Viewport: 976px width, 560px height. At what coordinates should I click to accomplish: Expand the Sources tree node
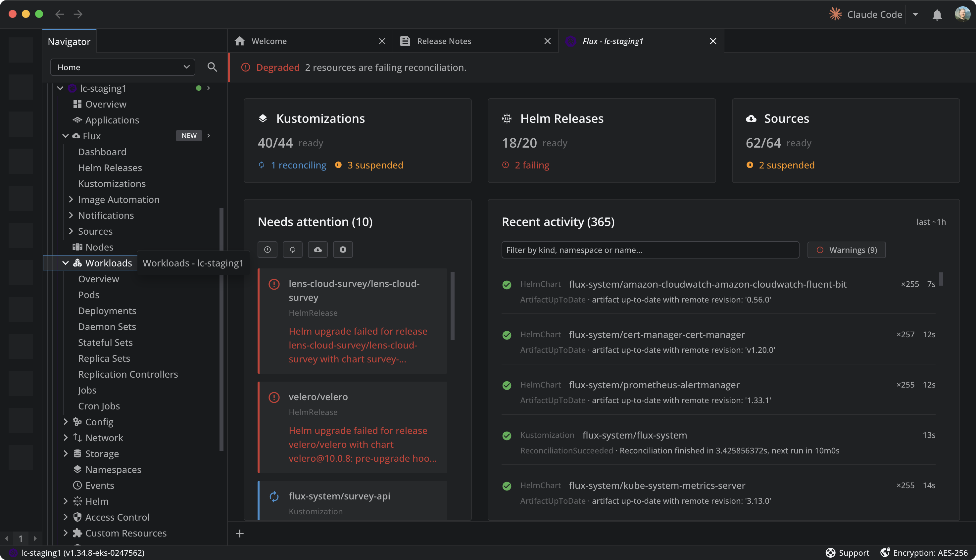(71, 231)
